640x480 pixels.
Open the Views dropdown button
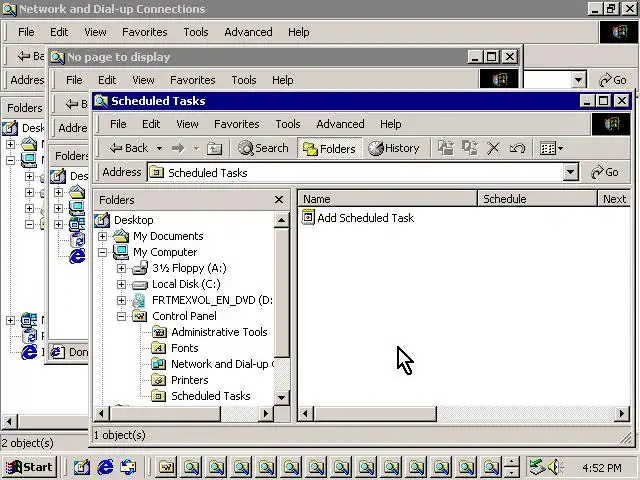pyautogui.click(x=551, y=149)
